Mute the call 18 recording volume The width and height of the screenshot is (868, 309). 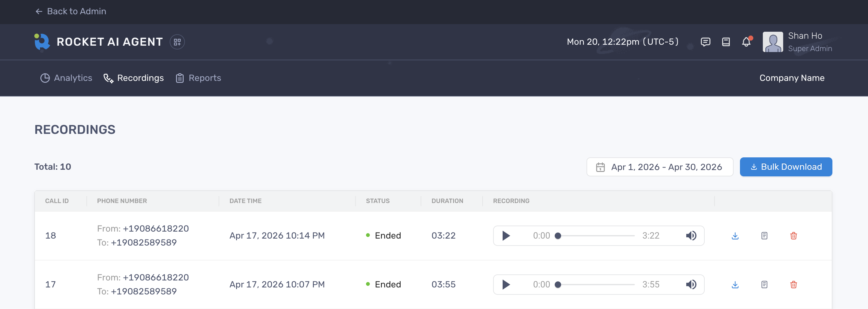click(691, 236)
